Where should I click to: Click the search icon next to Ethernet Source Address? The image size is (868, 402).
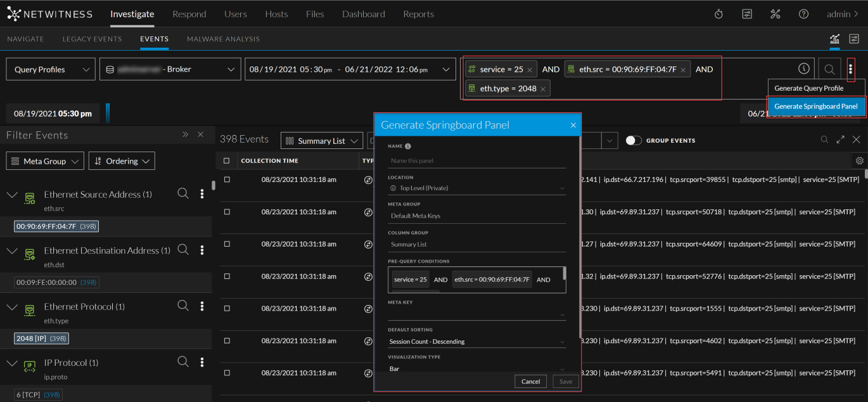tap(183, 193)
